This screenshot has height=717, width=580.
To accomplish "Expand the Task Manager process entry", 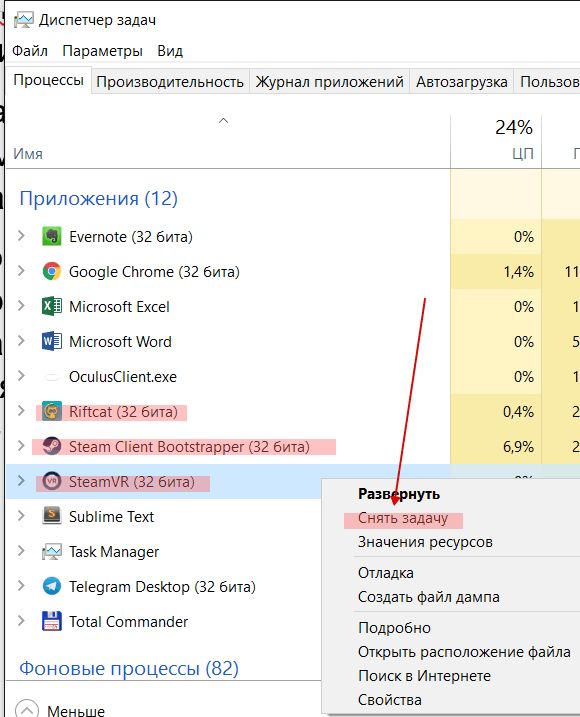I will (x=21, y=551).
